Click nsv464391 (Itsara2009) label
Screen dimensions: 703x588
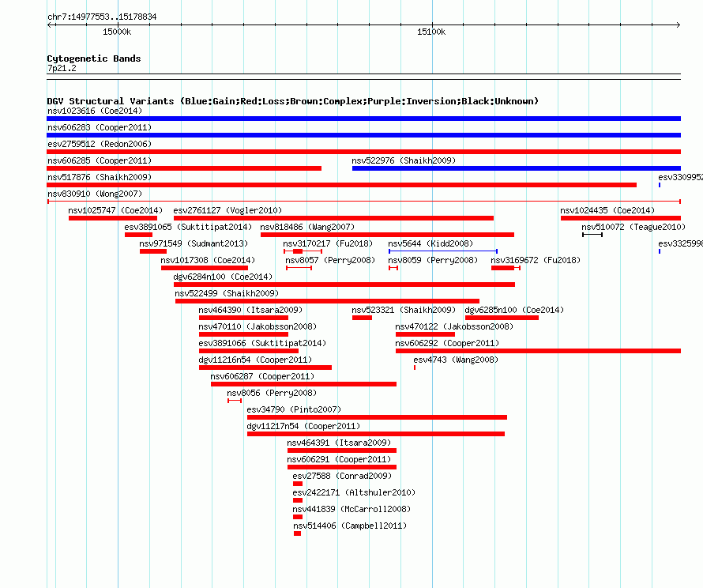tap(339, 443)
